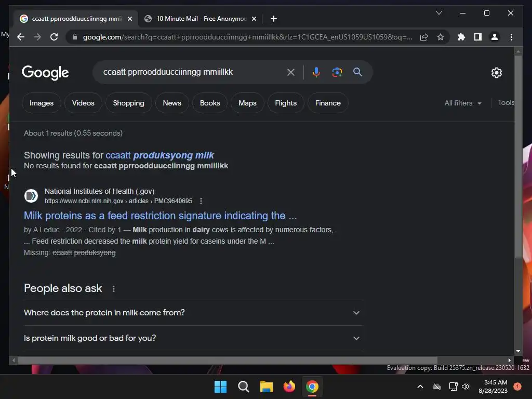The height and width of the screenshot is (399, 532).
Task: Show hidden system tray icons
Action: point(420,387)
